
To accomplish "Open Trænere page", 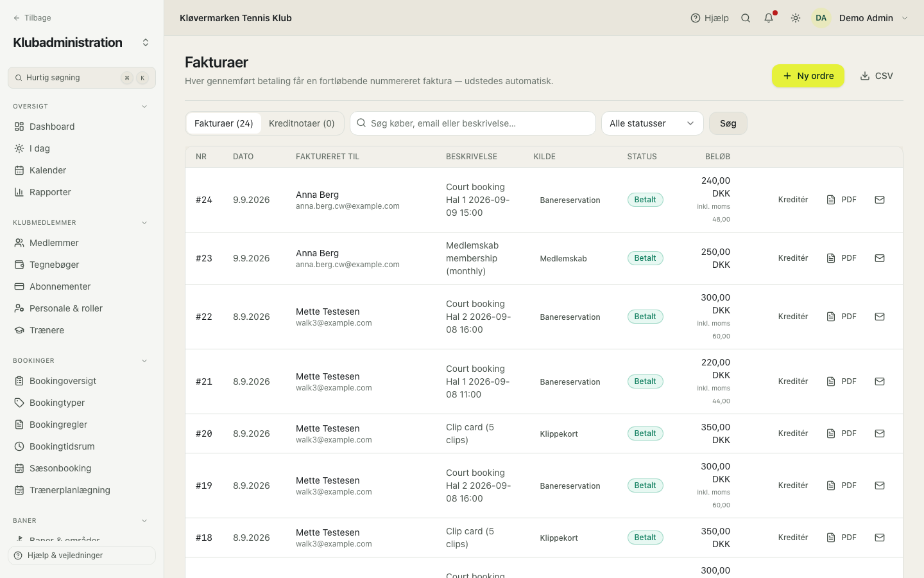I will pos(81,330).
